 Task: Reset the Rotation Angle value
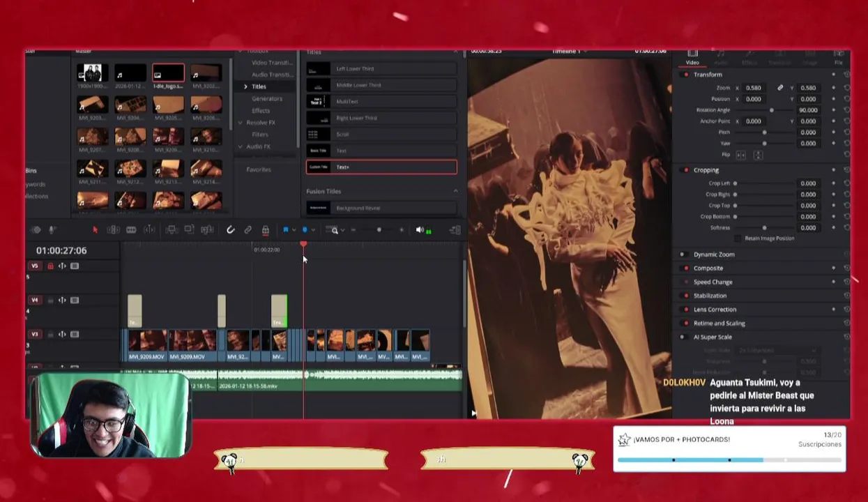click(846, 110)
